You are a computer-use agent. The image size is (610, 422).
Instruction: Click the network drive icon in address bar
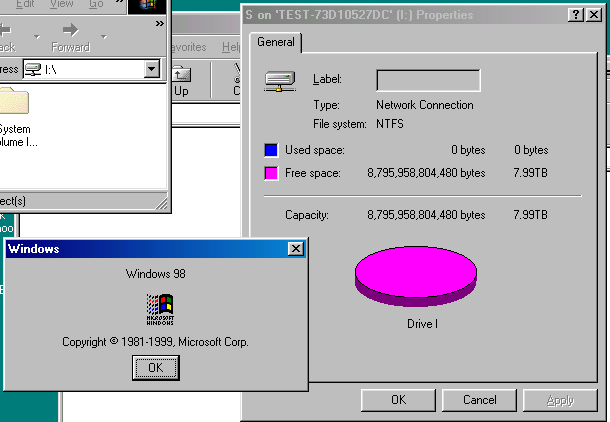pos(33,69)
